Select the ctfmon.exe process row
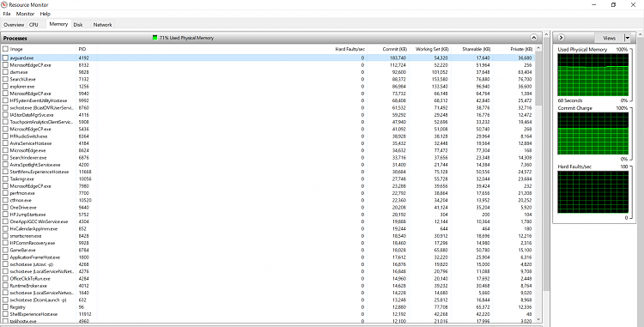Screen dimensions: 644x327 pos(268,200)
